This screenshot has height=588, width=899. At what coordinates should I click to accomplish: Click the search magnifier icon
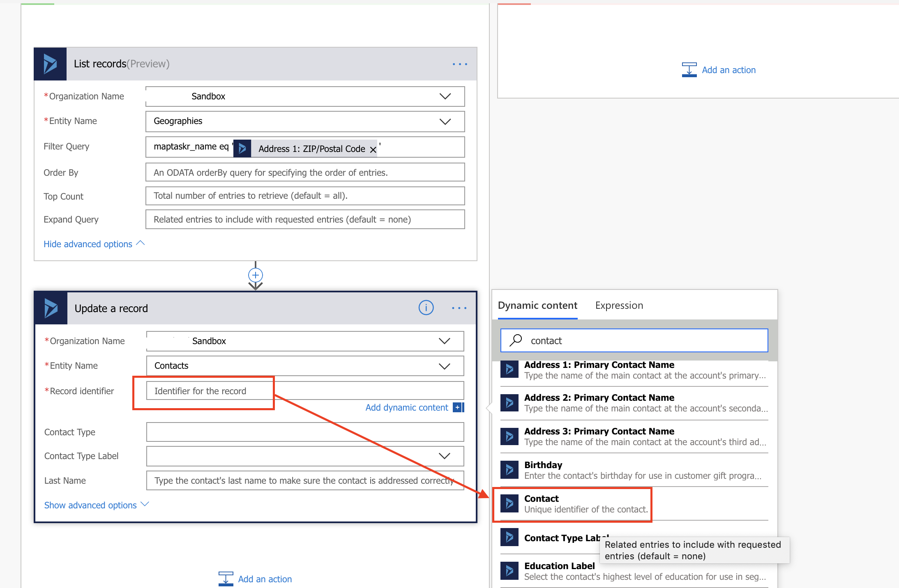tap(516, 340)
